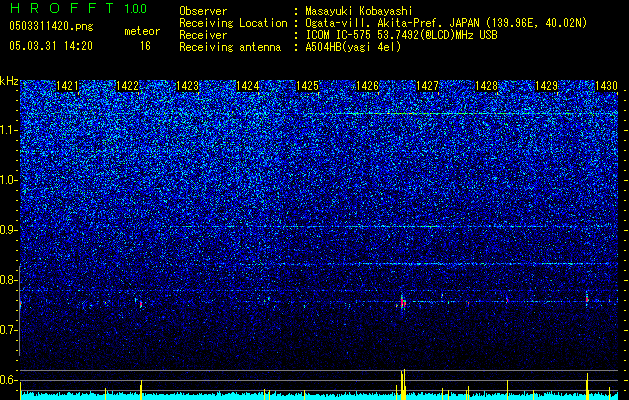Click the 0.6 kHz frequency label
This screenshot has height=400, width=629.
tap(9, 380)
